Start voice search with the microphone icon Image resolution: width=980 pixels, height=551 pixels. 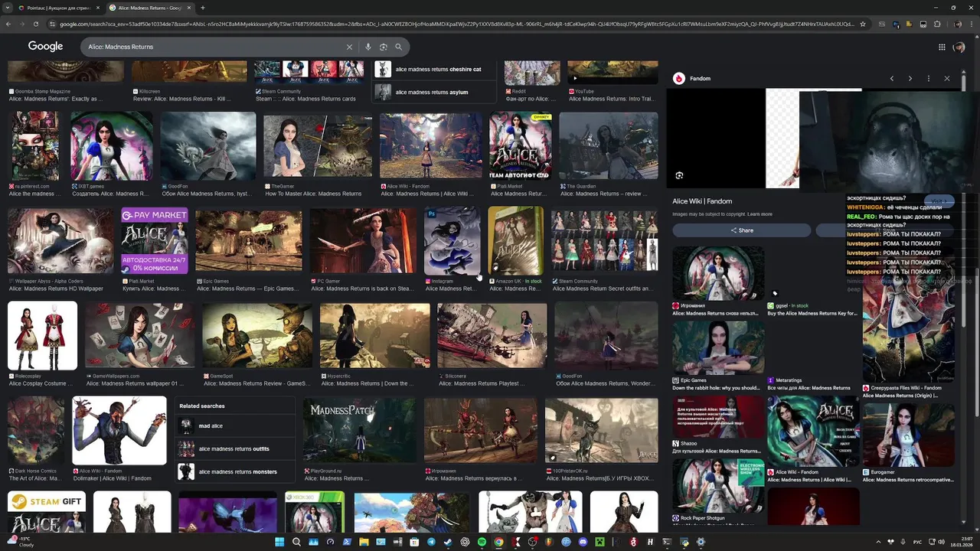[x=368, y=47]
